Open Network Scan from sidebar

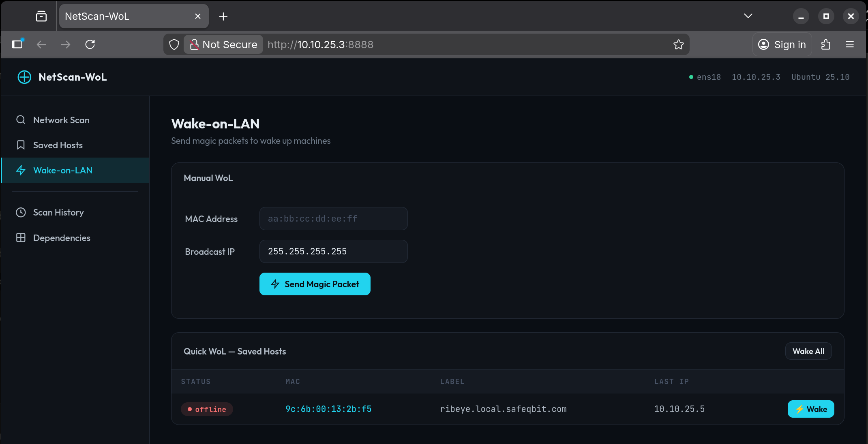tap(61, 120)
